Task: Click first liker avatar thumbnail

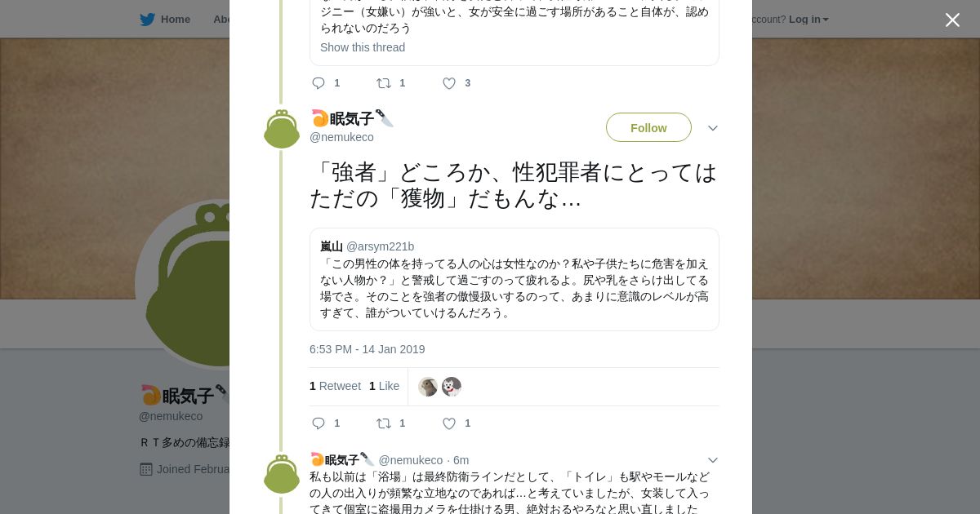Action: point(428,387)
